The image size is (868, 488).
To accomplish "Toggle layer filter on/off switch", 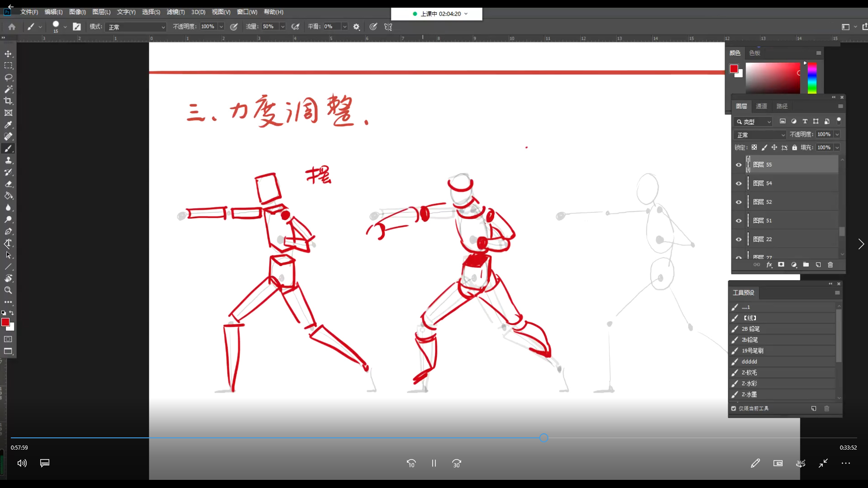I will coord(839,121).
